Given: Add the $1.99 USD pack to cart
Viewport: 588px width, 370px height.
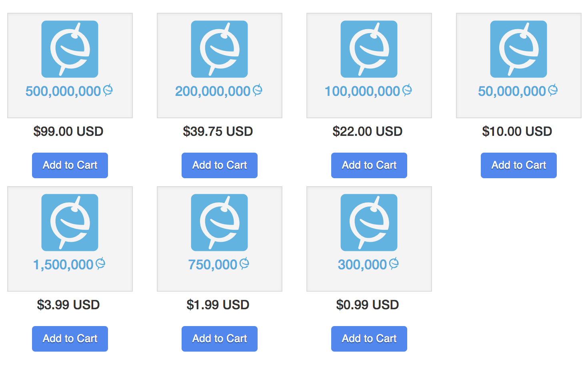Looking at the screenshot, I should (x=220, y=339).
